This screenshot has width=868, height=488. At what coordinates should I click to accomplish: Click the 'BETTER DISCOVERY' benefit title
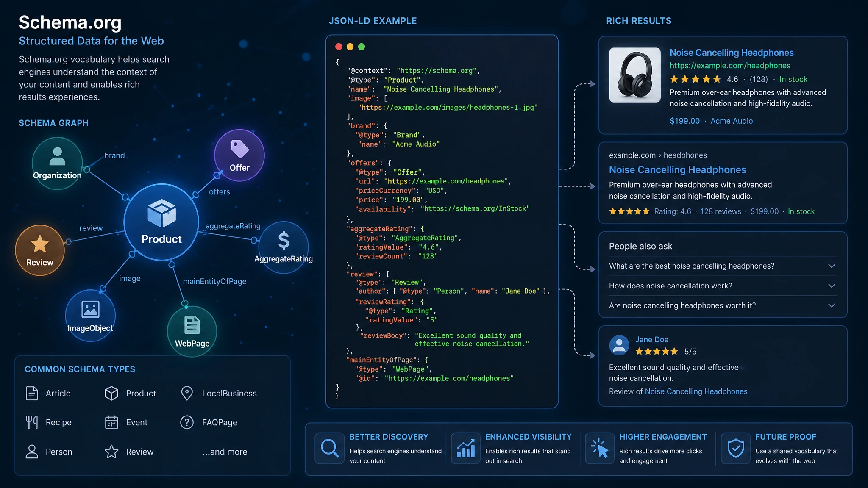[389, 437]
